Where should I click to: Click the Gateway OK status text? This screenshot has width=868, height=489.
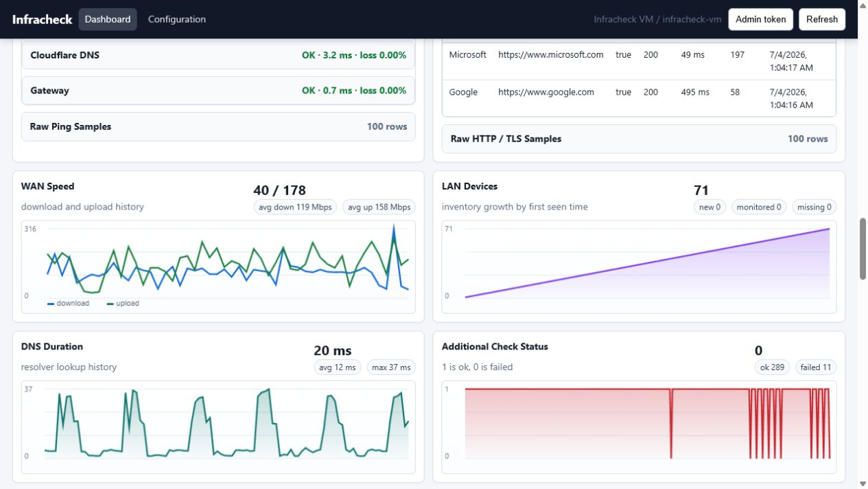pos(354,91)
